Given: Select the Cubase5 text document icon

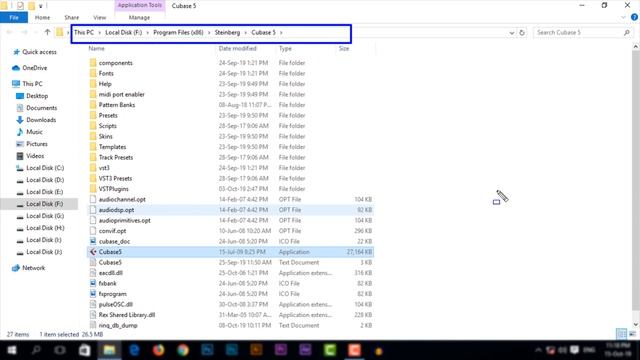Looking at the screenshot, I should pos(93,262).
